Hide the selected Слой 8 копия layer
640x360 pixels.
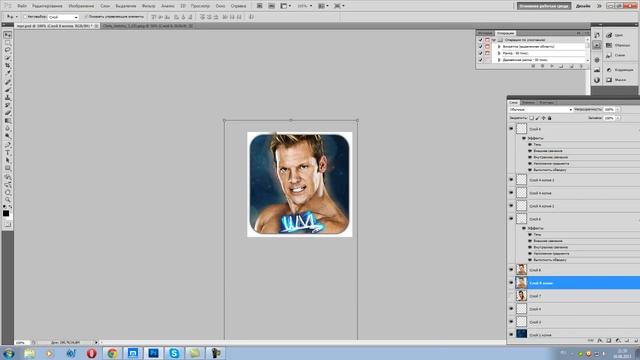click(511, 282)
